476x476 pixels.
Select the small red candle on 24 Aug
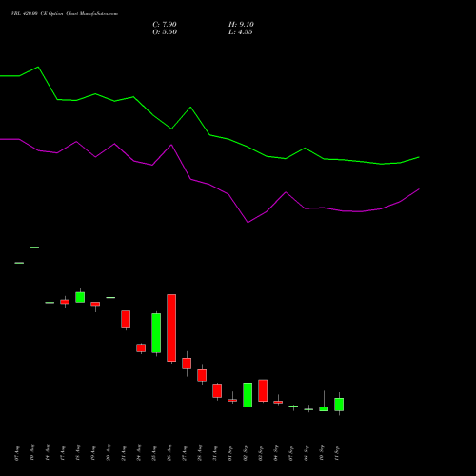coord(141,348)
